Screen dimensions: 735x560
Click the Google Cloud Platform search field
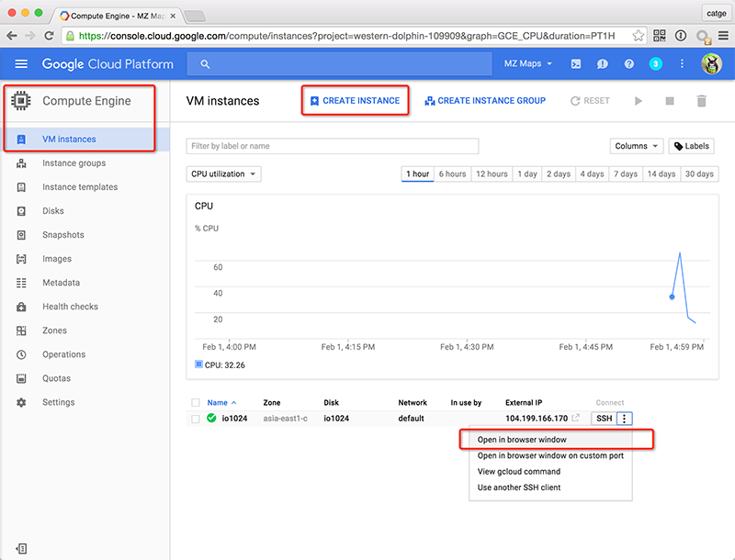point(339,64)
